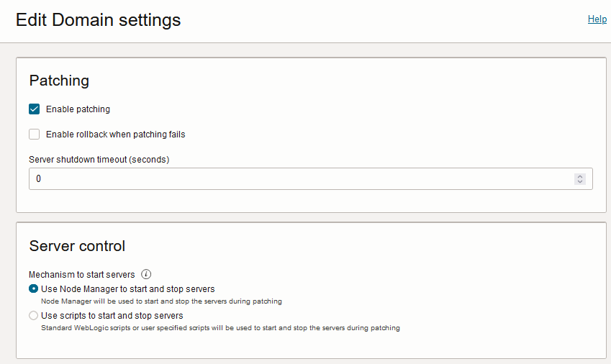Click the Node Manager description hint text
This screenshot has width=611, height=364.
point(161,301)
